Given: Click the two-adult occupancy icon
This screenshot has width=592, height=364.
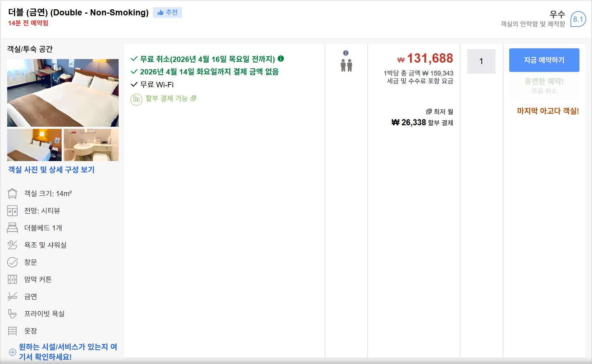Looking at the screenshot, I should pyautogui.click(x=346, y=65).
